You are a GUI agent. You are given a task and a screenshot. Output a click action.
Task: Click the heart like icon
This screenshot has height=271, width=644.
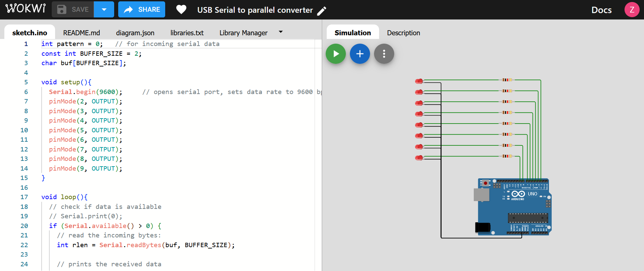click(181, 10)
